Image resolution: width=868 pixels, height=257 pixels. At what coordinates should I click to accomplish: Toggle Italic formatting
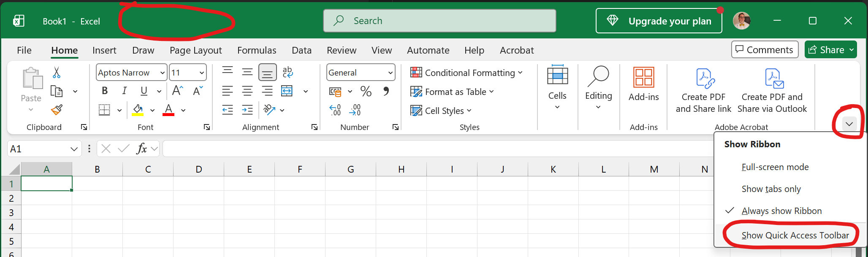click(124, 91)
